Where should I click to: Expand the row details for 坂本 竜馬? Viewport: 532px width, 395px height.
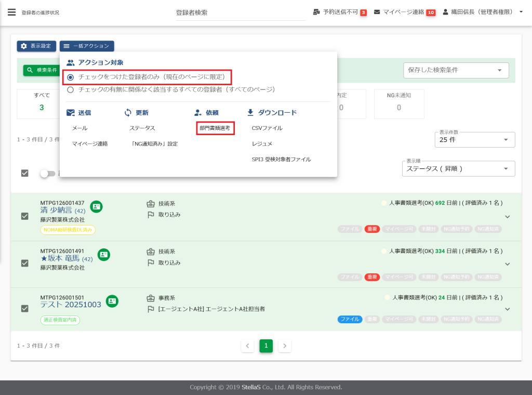(x=508, y=264)
